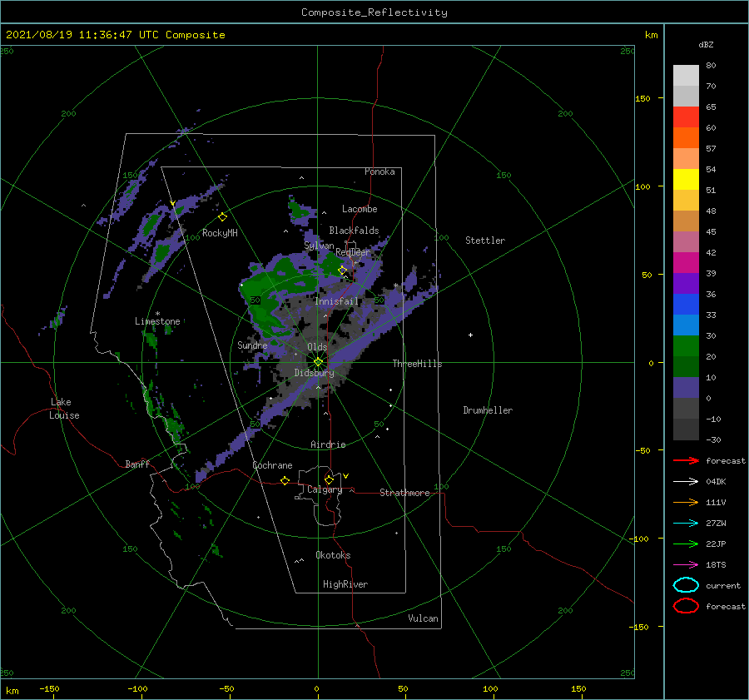Click the 2021/08/19 11:36:47 UTC timestamp
749x700 pixels.
pos(116,35)
